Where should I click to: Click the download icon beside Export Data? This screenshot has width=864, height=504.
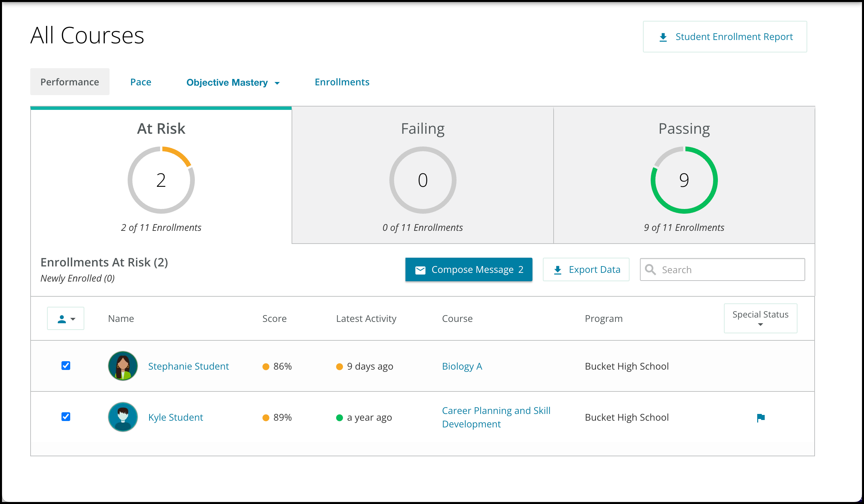pos(558,270)
